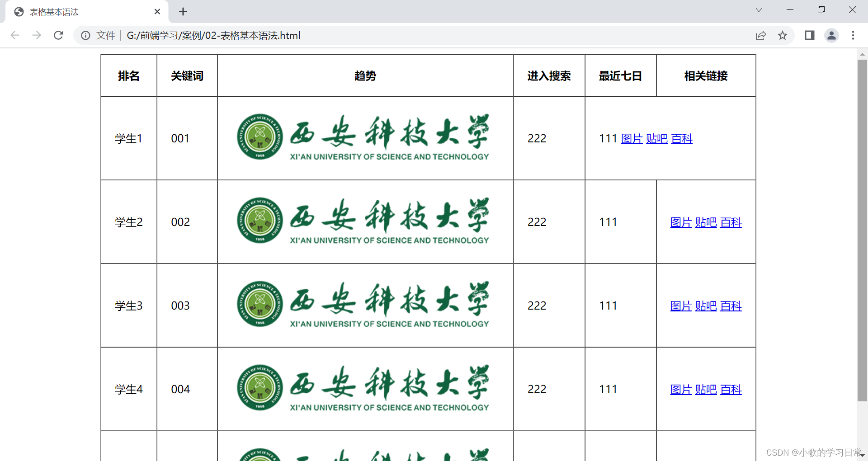Click 百科 link in 学生4 row

click(731, 390)
